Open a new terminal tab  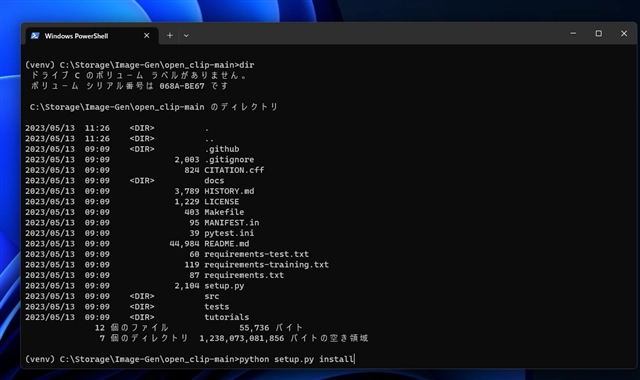click(x=170, y=36)
